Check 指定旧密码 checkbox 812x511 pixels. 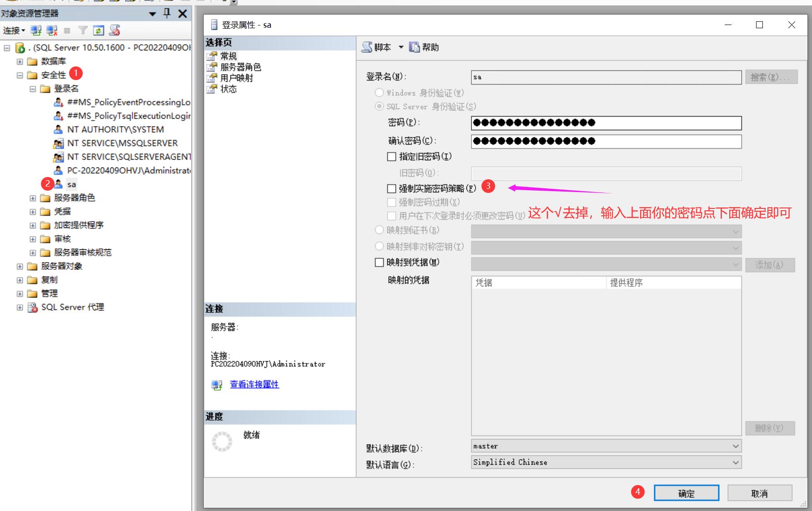coord(391,157)
